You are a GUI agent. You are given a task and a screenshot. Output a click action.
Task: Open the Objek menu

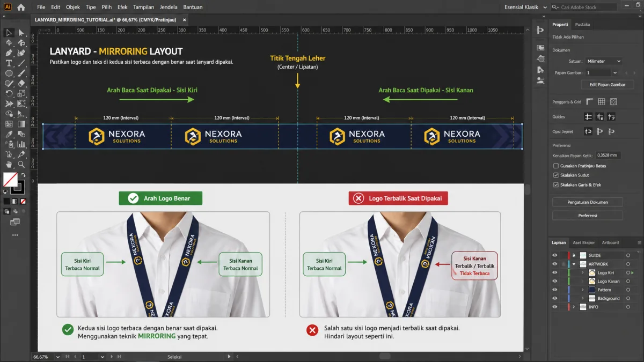click(x=73, y=8)
